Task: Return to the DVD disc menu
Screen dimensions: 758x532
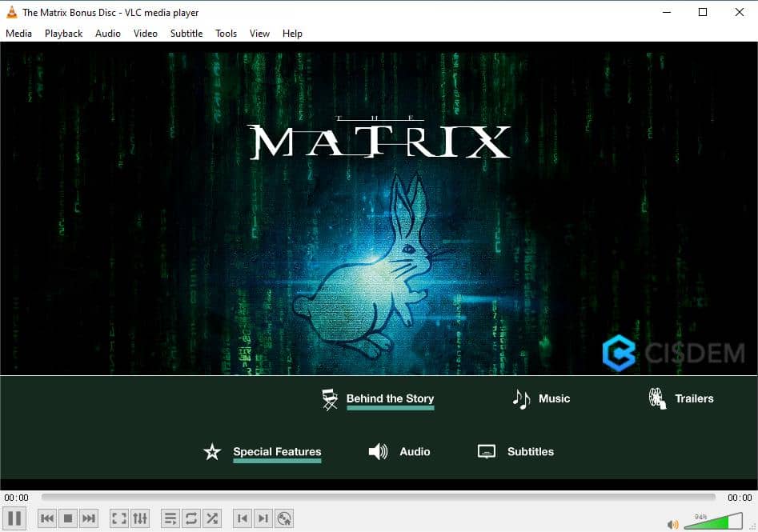Action: pos(284,518)
